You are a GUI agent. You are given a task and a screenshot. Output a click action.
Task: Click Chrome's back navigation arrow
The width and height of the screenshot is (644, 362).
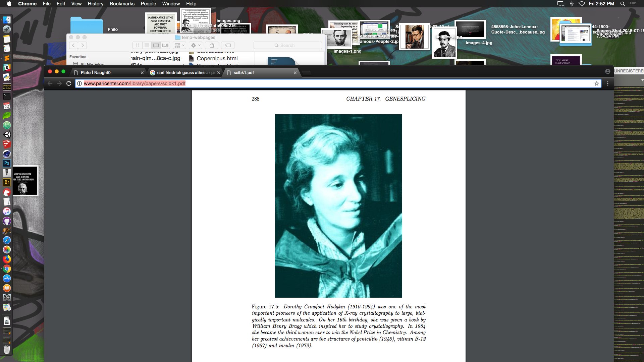pos(50,83)
